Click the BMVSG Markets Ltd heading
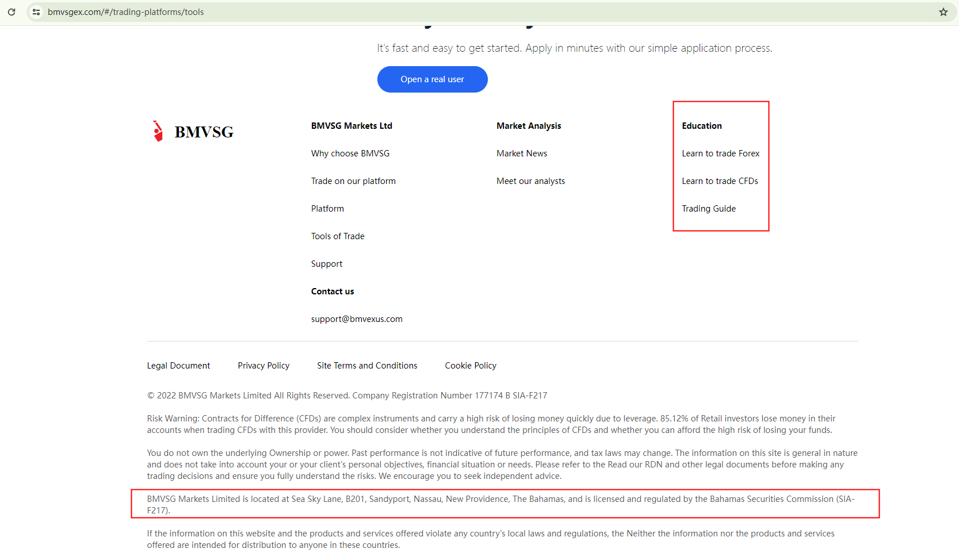 pyautogui.click(x=351, y=126)
